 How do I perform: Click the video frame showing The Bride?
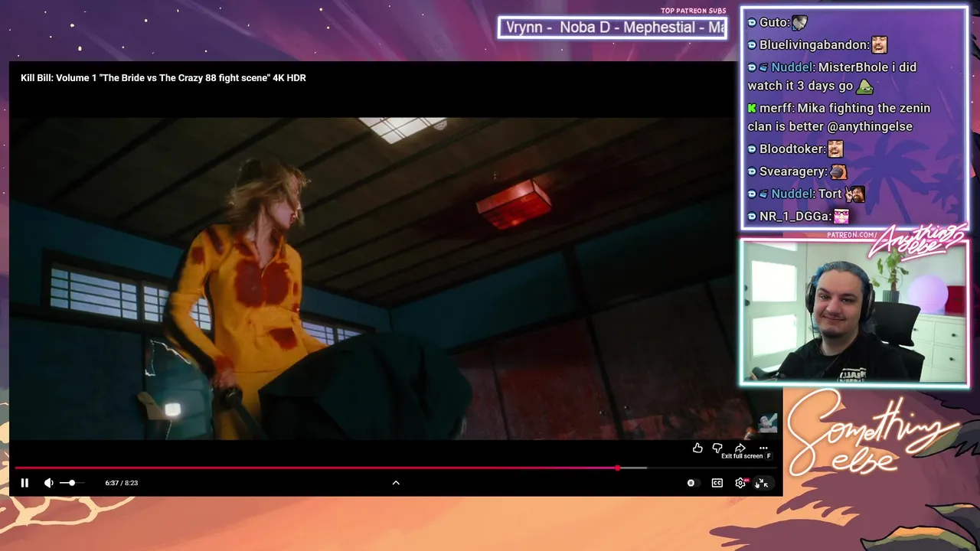coord(373,279)
